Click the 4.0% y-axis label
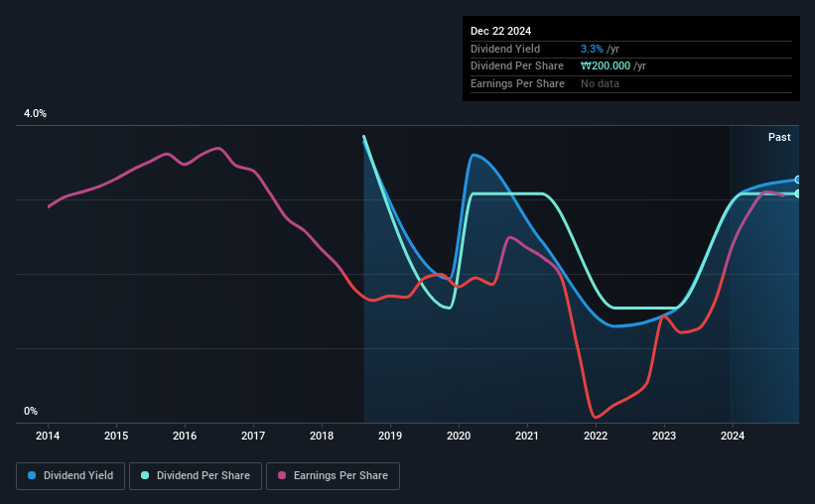 (x=35, y=113)
